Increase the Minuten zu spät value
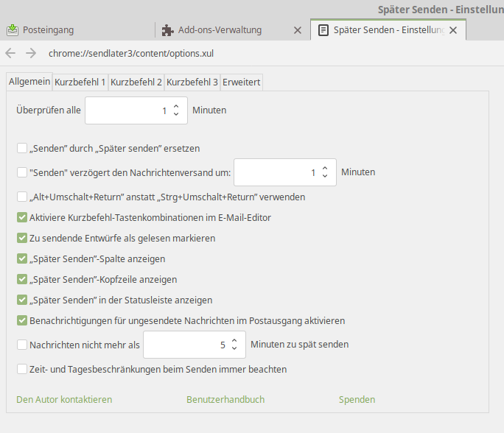Viewport: 504px width, 433px height. (x=234, y=340)
